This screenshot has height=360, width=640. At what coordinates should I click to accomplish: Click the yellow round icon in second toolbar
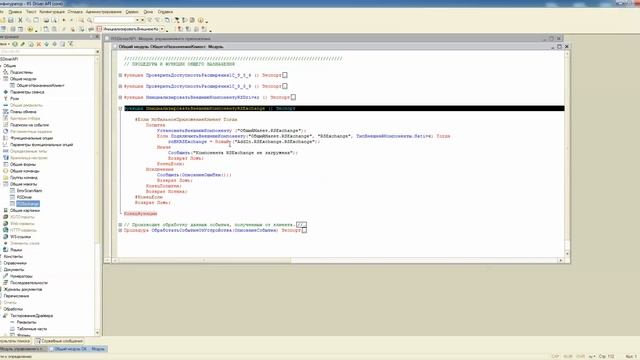(x=30, y=29)
